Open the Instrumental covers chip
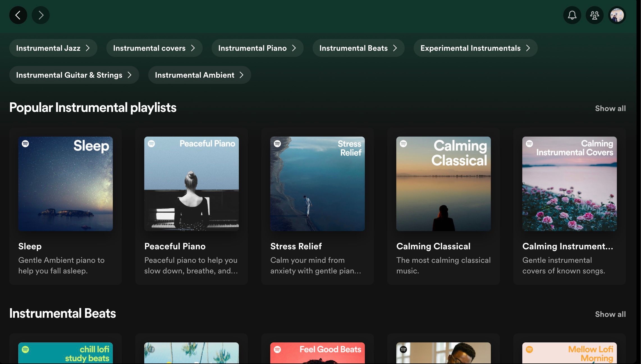641x364 pixels. [x=154, y=48]
